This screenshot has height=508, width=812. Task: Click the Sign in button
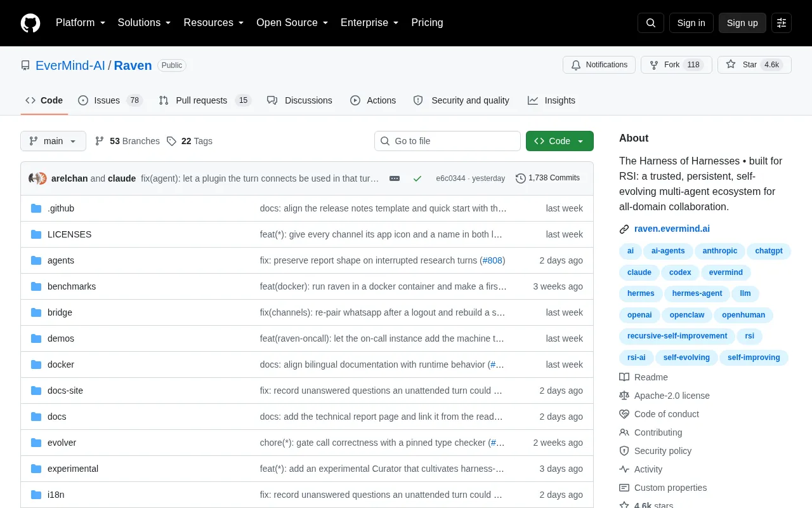coord(691,23)
